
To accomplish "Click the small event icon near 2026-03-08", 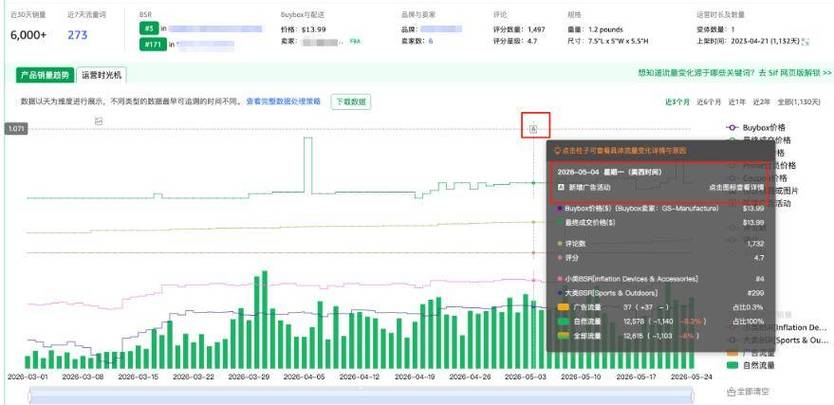I will point(98,121).
